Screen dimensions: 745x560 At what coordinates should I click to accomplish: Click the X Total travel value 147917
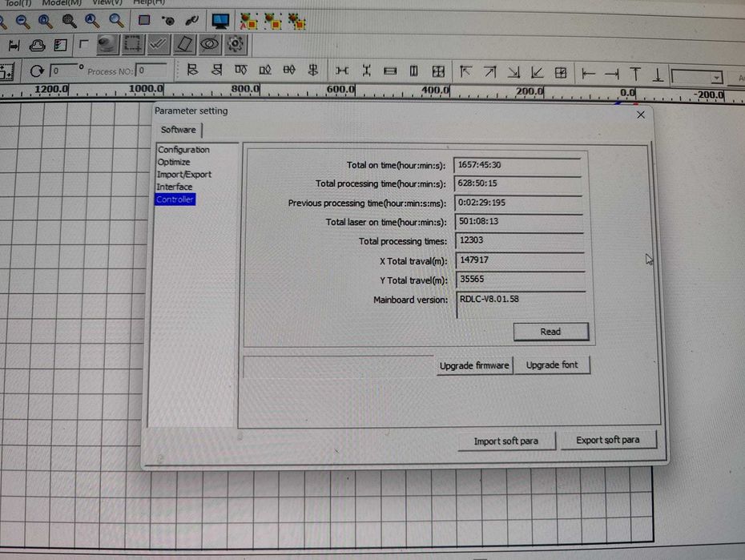pos(474,260)
